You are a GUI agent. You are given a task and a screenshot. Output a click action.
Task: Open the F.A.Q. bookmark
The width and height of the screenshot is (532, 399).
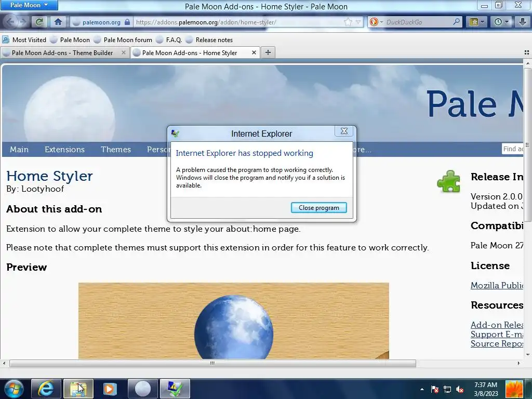(x=169, y=40)
